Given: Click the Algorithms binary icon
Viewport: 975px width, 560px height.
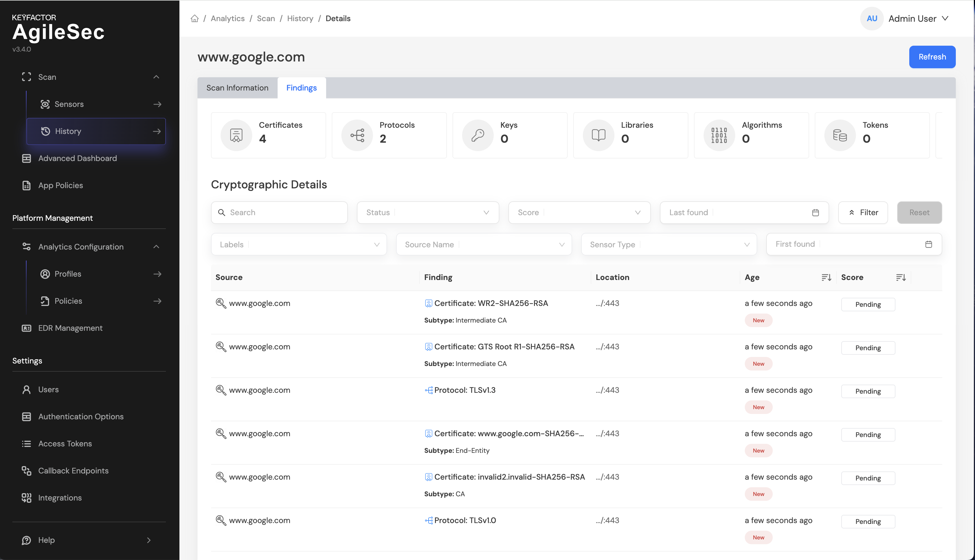Looking at the screenshot, I should pos(719,135).
